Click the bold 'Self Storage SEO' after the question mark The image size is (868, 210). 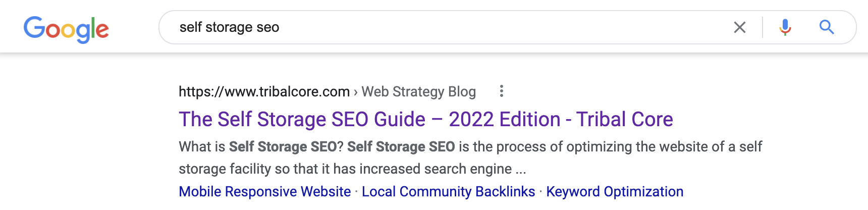[401, 147]
